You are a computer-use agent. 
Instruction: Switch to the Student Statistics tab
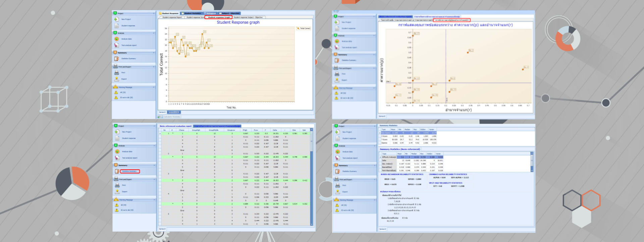191,13
